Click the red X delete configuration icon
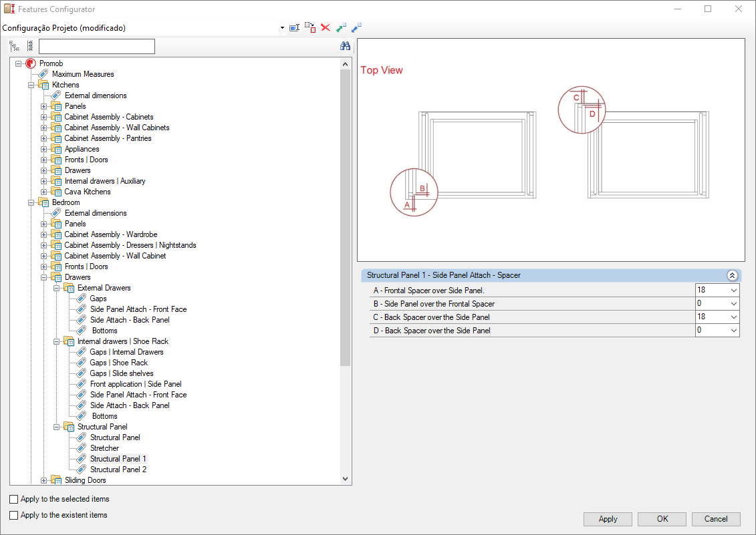The width and height of the screenshot is (756, 535). 326,28
